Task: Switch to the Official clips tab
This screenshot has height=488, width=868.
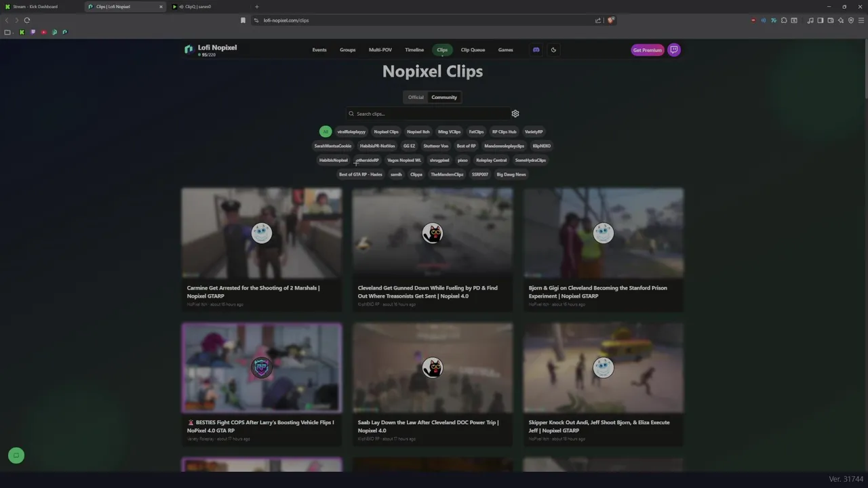Action: (416, 97)
